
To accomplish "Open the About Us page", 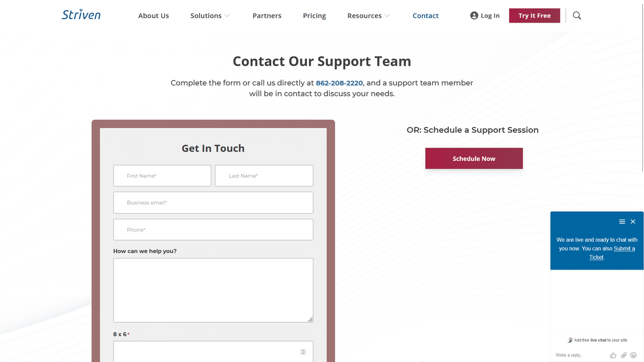I will pos(153,16).
